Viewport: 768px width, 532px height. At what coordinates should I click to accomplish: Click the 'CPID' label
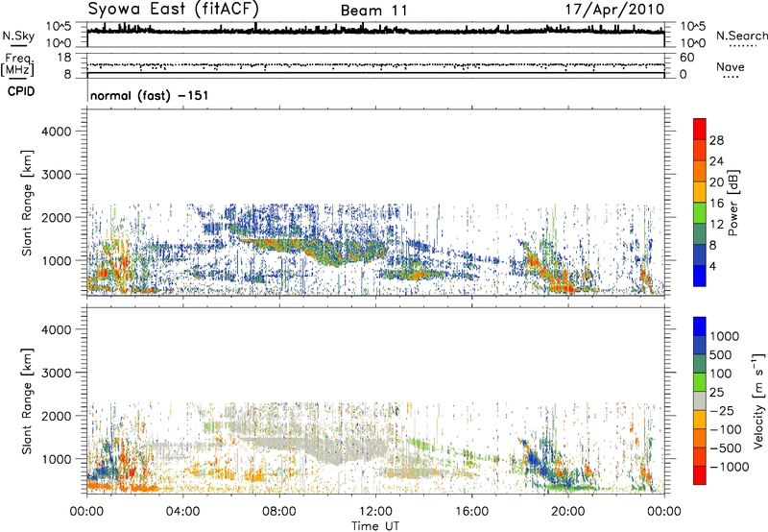pos(21,91)
